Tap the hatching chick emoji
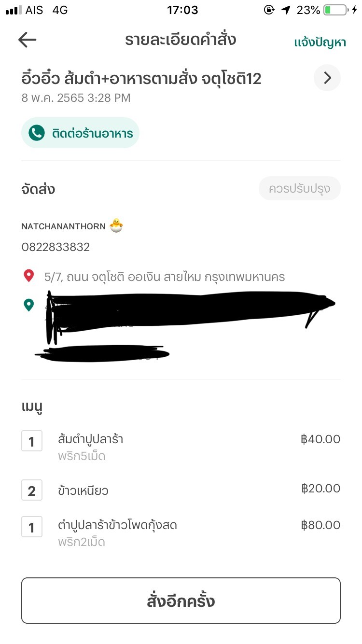The width and height of the screenshot is (362, 644). pyautogui.click(x=116, y=225)
